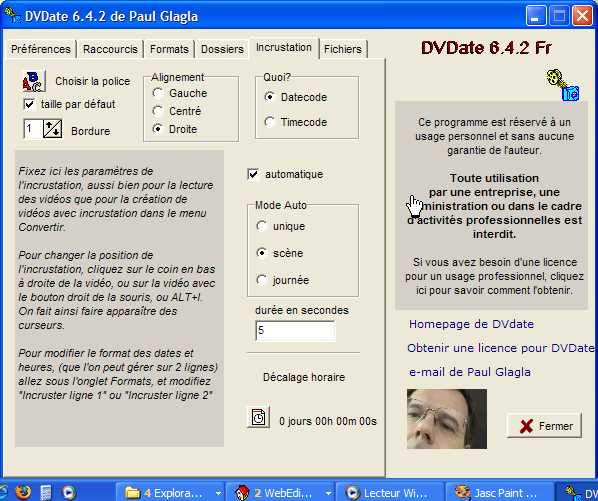Open the Explorer taskbar group dropdown arrow
The width and height of the screenshot is (598, 501).
pos(218,493)
